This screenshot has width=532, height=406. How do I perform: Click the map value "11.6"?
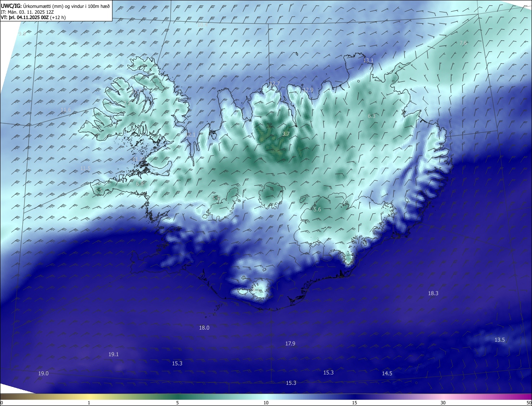(x=66, y=110)
